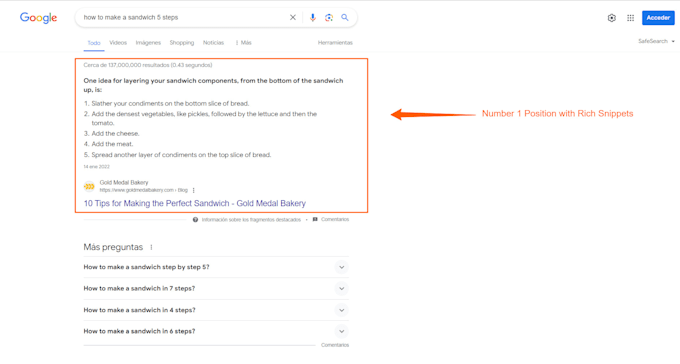Click the featured snippets info question icon
Image resolution: width=680 pixels, height=364 pixels.
tap(195, 220)
